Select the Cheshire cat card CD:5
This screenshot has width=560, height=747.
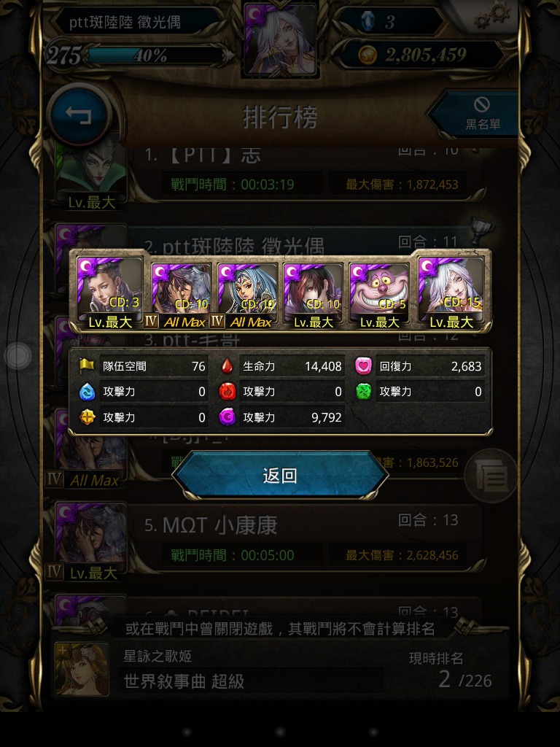[x=379, y=295]
